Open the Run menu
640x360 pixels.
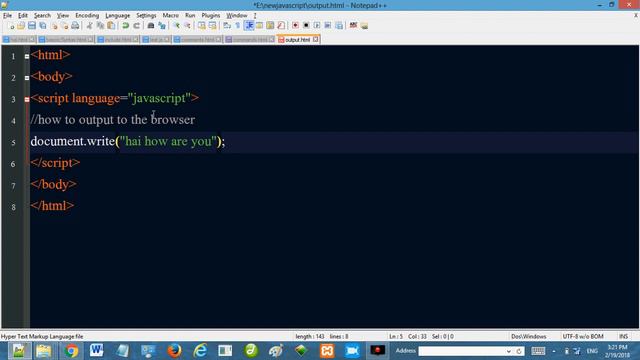(x=190, y=16)
